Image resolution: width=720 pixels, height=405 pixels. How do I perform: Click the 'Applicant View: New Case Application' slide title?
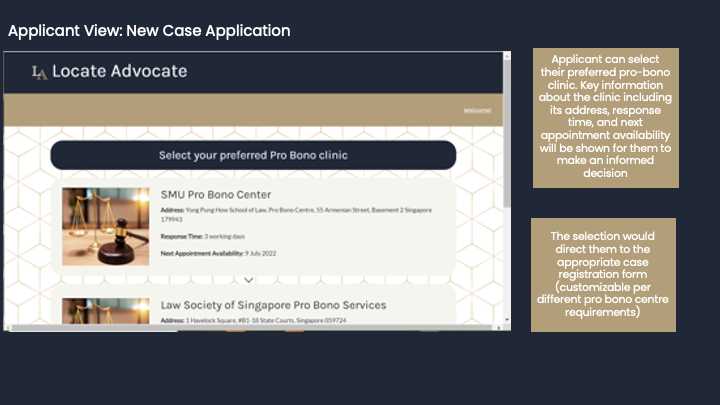pyautogui.click(x=149, y=31)
